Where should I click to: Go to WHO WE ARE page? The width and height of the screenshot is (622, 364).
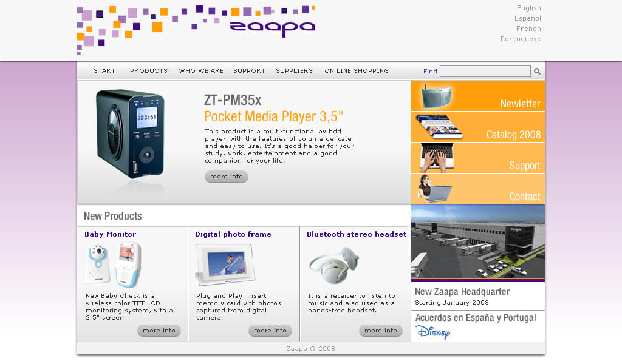[201, 71]
